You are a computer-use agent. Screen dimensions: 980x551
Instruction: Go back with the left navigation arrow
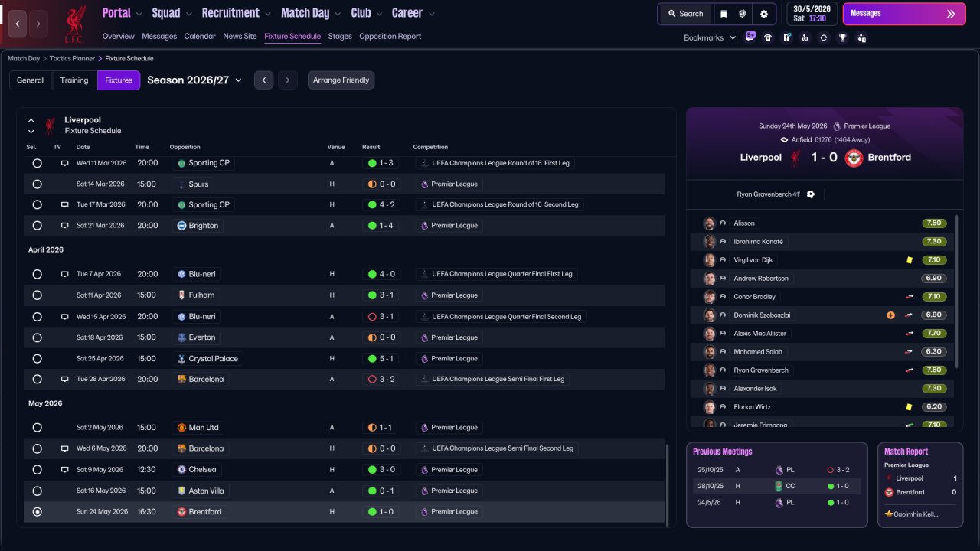pyautogui.click(x=18, y=24)
